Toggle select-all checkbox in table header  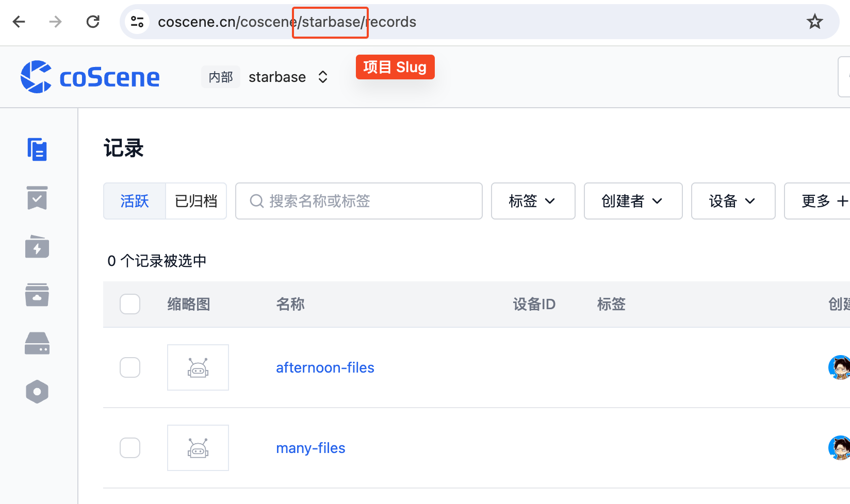[130, 304]
